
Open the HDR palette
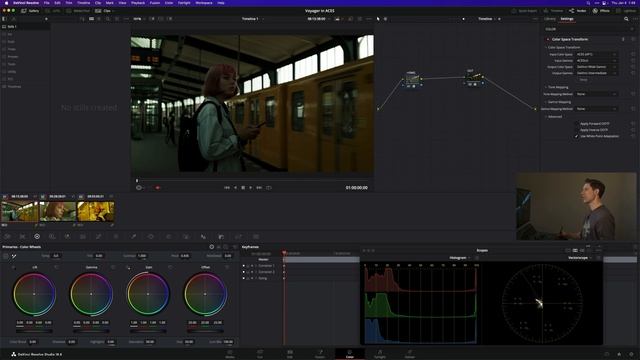click(52, 237)
